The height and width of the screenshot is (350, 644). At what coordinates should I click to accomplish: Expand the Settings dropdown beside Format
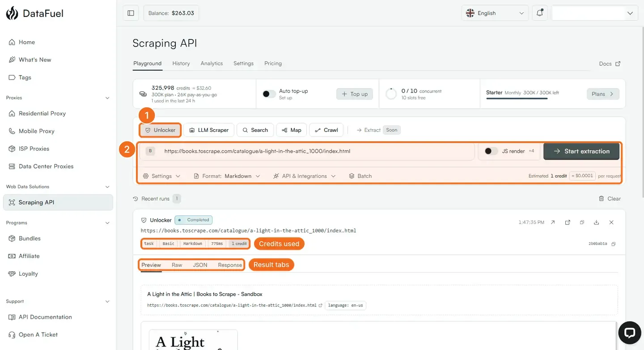(161, 176)
